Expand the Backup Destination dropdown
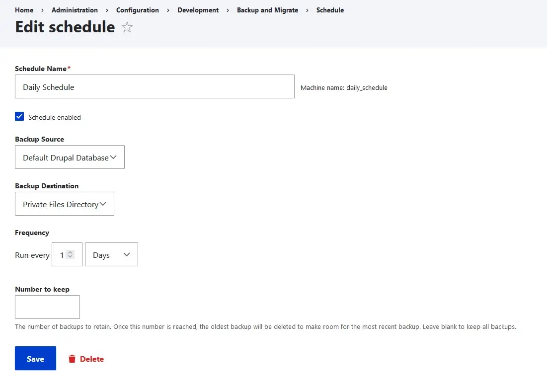Image resolution: width=547 pixels, height=392 pixels. [65, 204]
